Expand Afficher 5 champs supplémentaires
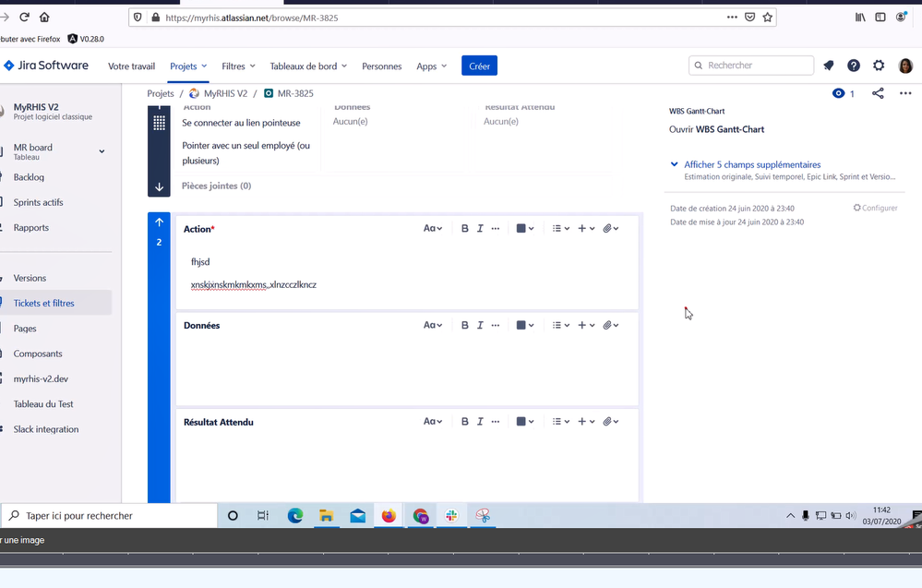This screenshot has height=588, width=922. click(751, 165)
